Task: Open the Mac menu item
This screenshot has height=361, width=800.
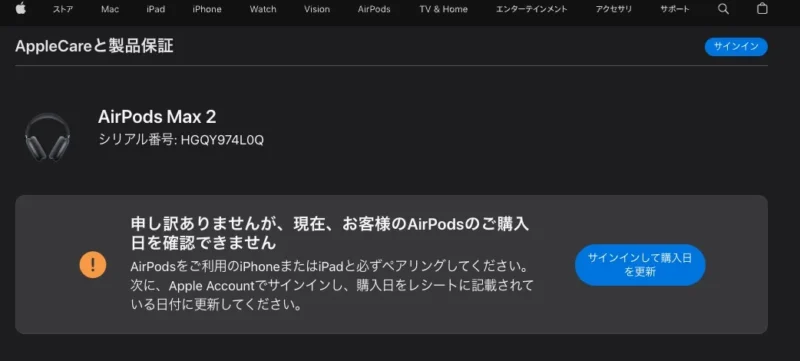Action: 110,9
